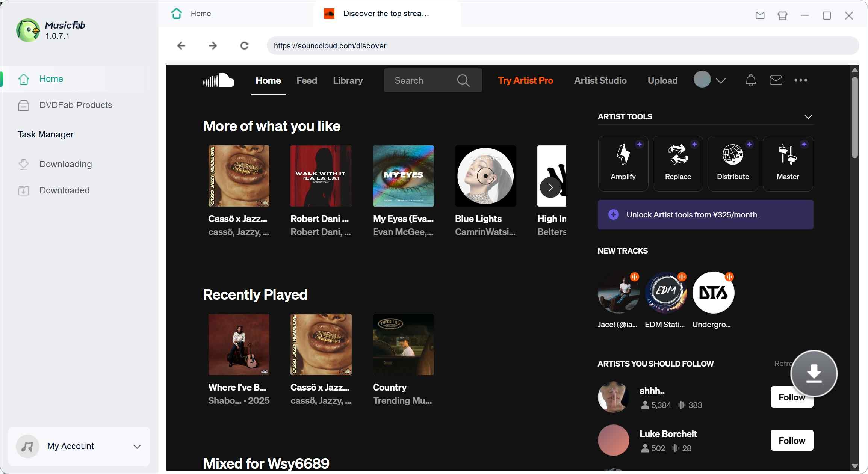Show the Downloading task list
The image size is (868, 474).
point(79,164)
